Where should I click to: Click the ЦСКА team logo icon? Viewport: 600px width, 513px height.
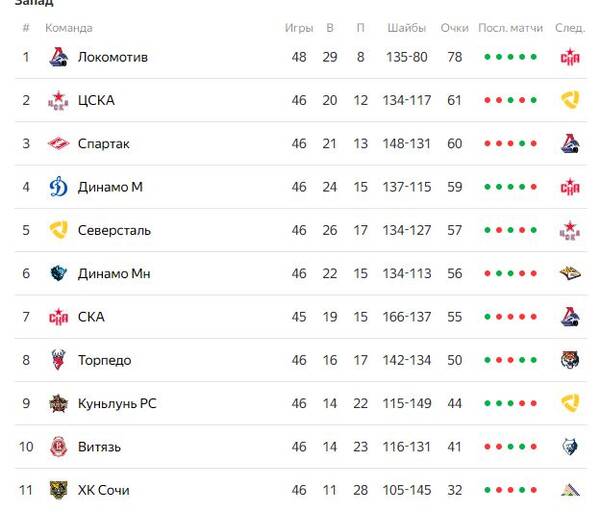[x=58, y=100]
